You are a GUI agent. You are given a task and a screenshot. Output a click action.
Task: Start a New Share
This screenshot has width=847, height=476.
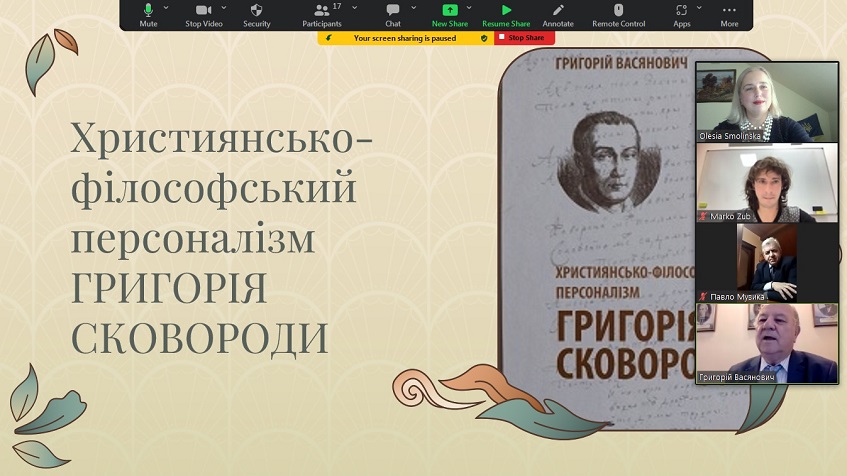451,14
